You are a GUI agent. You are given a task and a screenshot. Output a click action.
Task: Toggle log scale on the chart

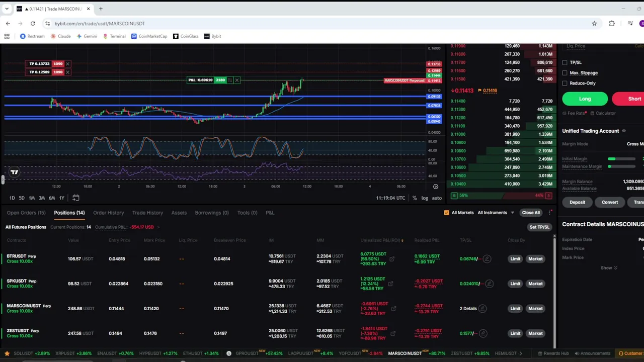click(425, 198)
